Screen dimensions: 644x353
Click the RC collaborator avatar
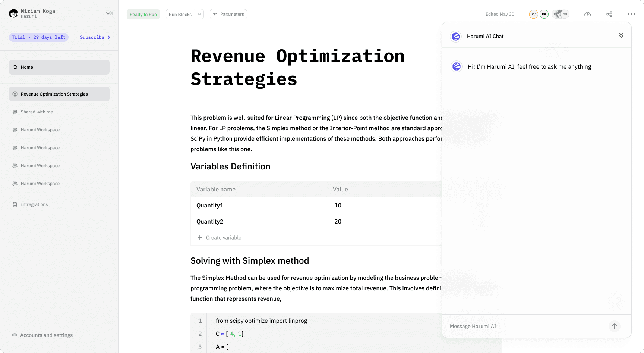[x=534, y=14]
